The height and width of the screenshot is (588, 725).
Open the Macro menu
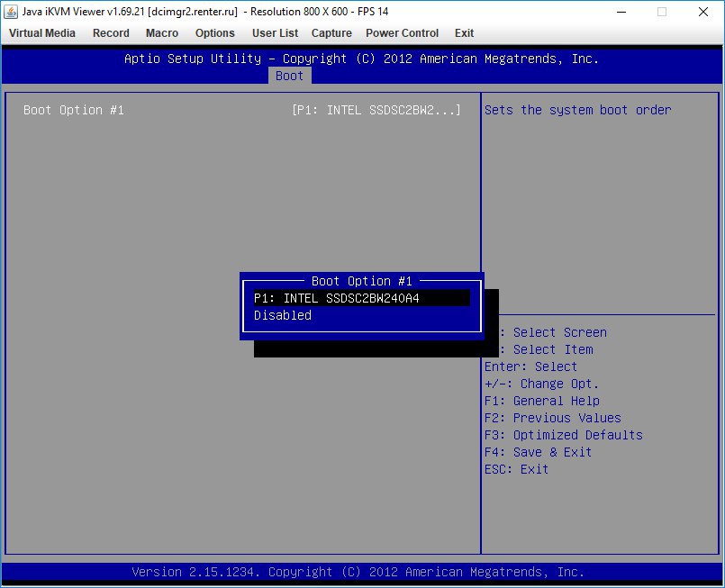(162, 33)
